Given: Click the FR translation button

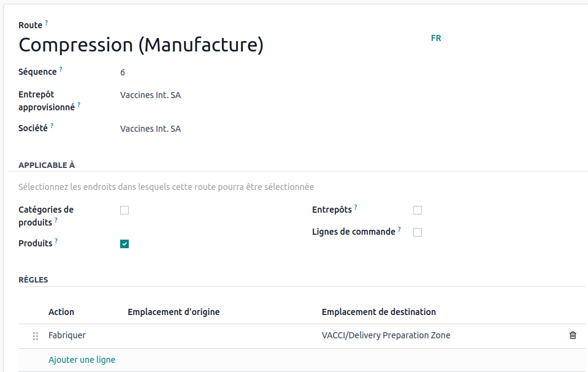Looking at the screenshot, I should [436, 38].
